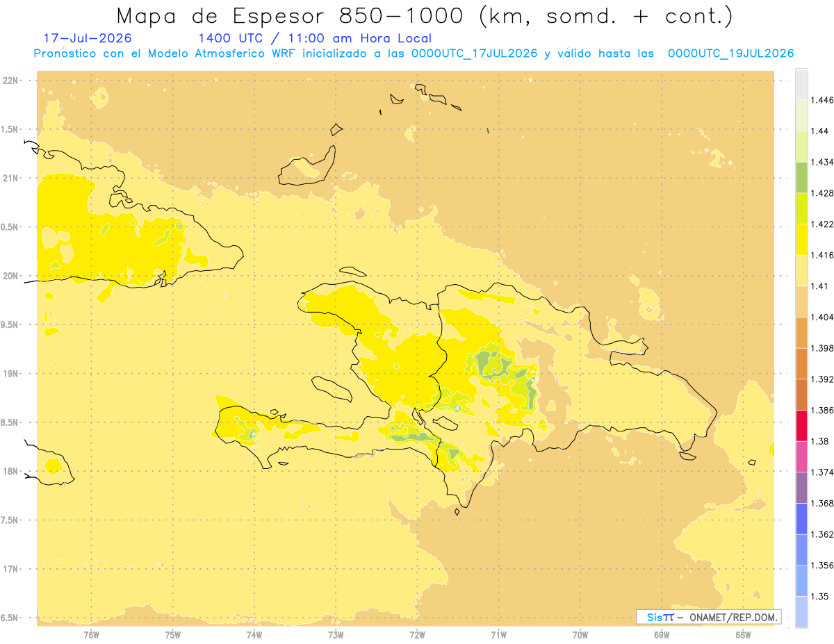Click the '19N' latitude label
Viewport: 834px width, 644px height.
pos(11,374)
